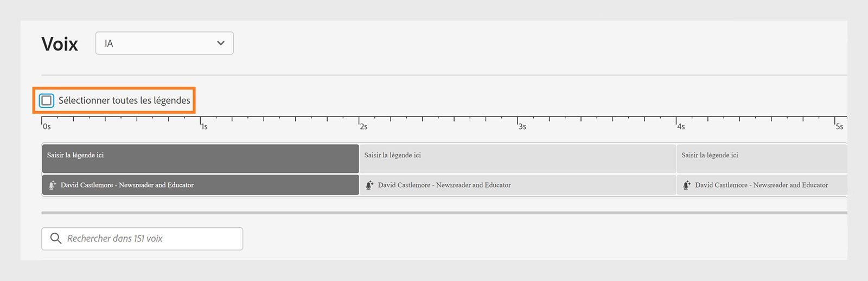The width and height of the screenshot is (868, 281).
Task: Click the AI voice icon in third caption
Action: (687, 185)
